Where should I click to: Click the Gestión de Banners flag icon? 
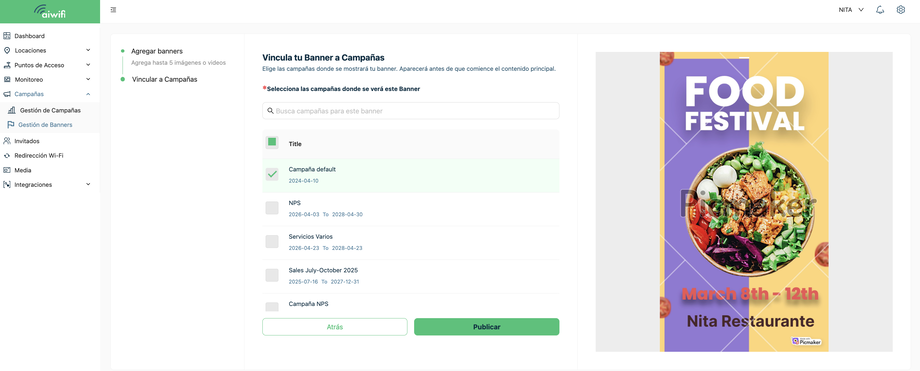[11, 124]
